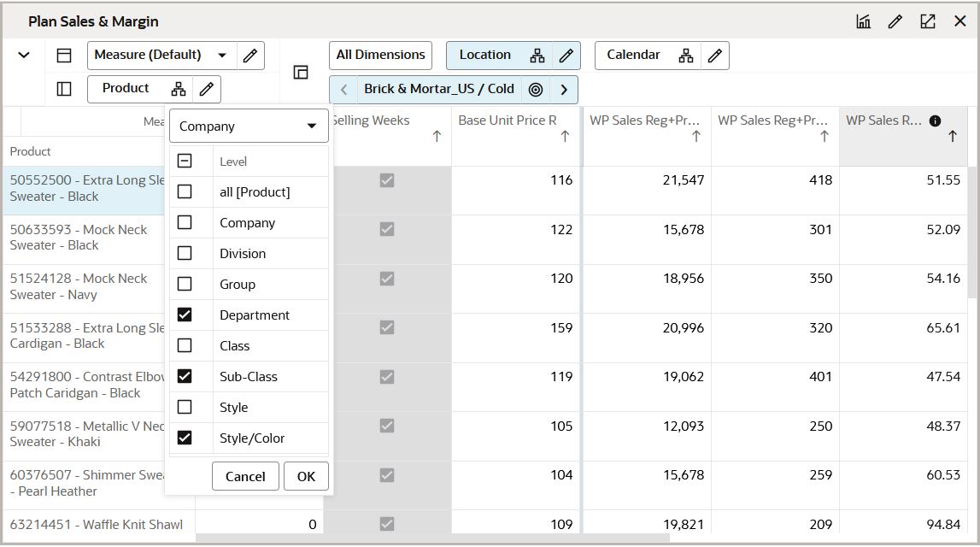Image resolution: width=980 pixels, height=547 pixels.
Task: Go to next location with right arrow
Action: (x=564, y=90)
